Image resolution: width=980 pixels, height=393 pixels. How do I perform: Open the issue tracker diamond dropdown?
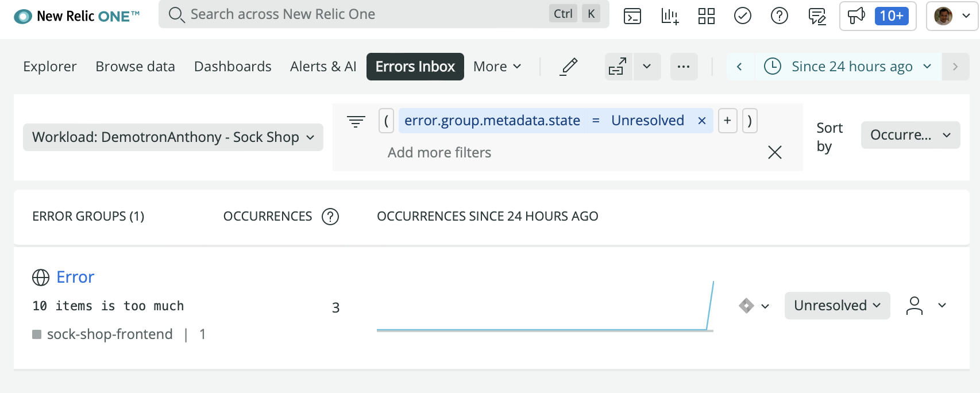754,306
